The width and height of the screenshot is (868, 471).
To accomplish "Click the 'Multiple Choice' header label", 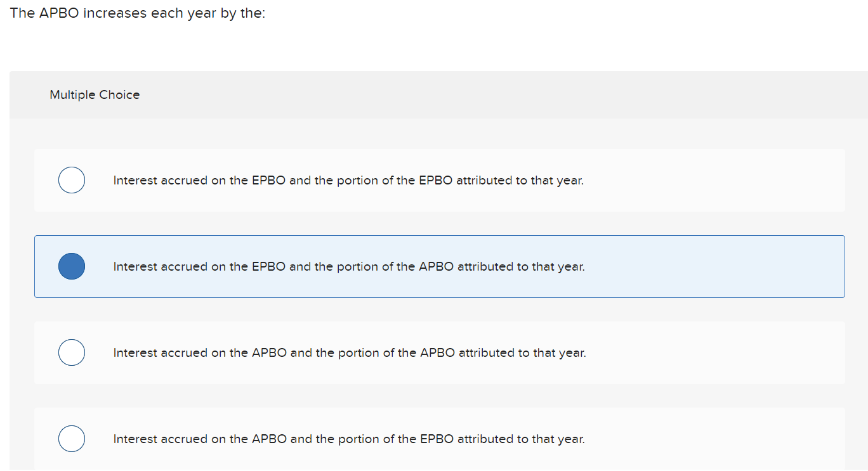I will [95, 94].
